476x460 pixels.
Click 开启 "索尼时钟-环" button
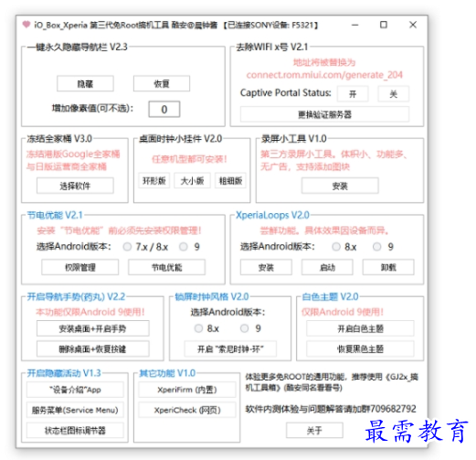[x=230, y=348]
